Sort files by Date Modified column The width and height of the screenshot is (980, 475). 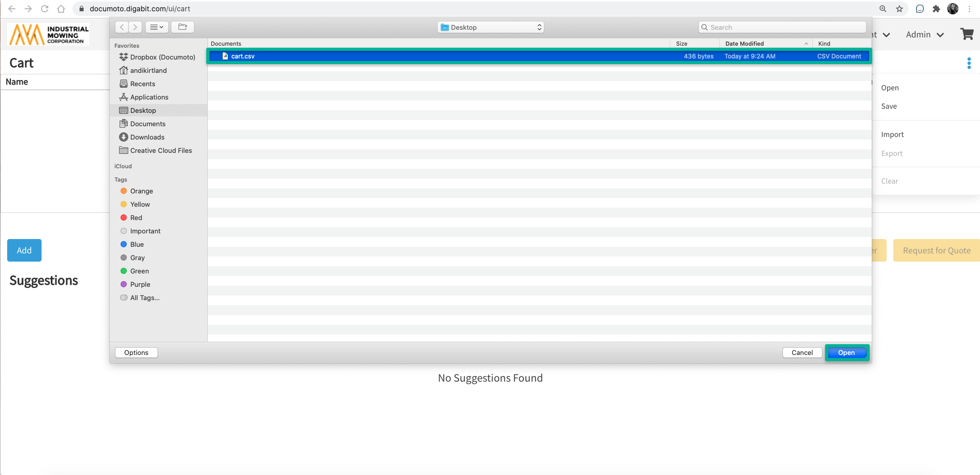(744, 44)
